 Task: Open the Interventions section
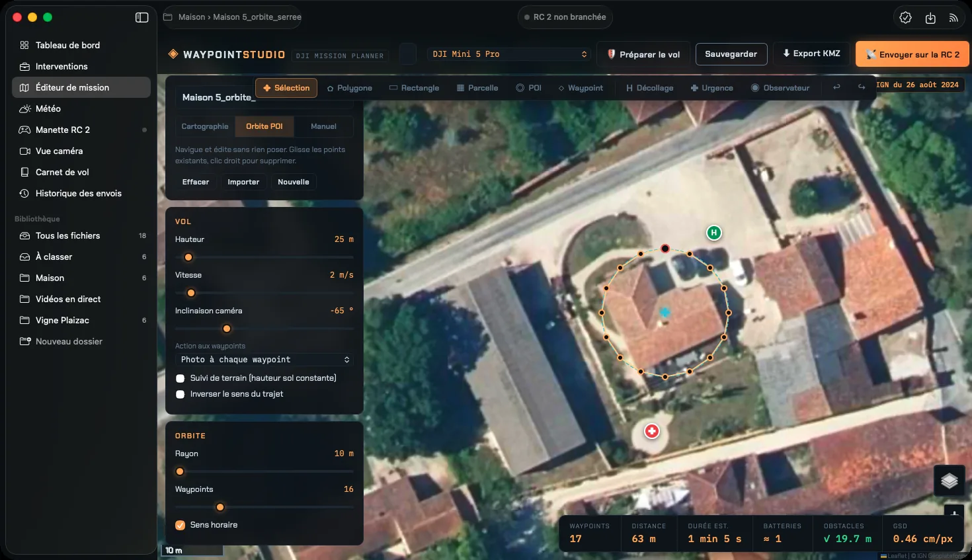tap(81, 66)
